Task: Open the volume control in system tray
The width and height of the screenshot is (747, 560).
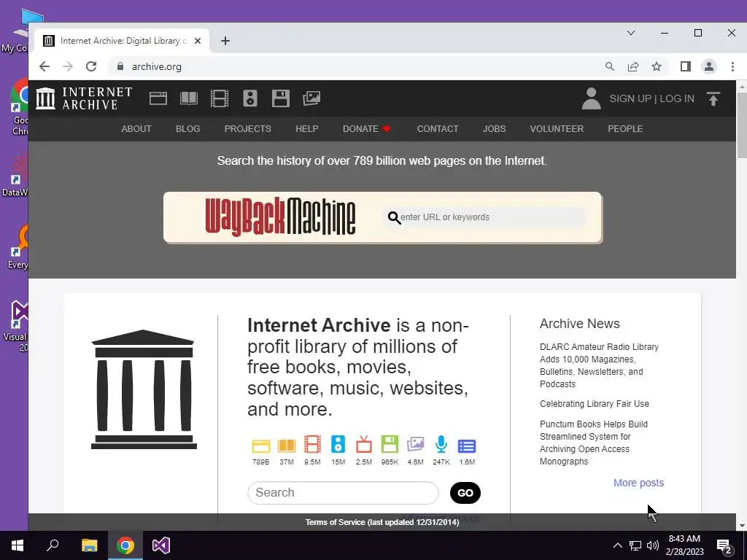Action: click(653, 545)
